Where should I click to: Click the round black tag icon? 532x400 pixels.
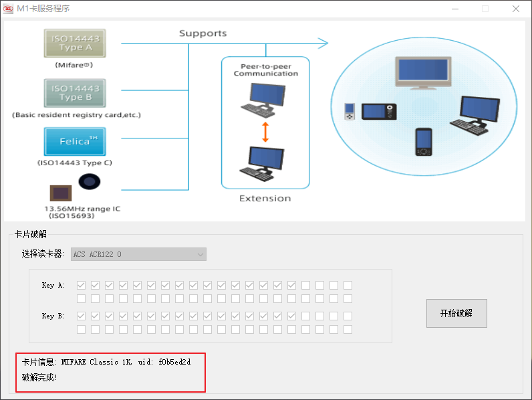pos(90,181)
